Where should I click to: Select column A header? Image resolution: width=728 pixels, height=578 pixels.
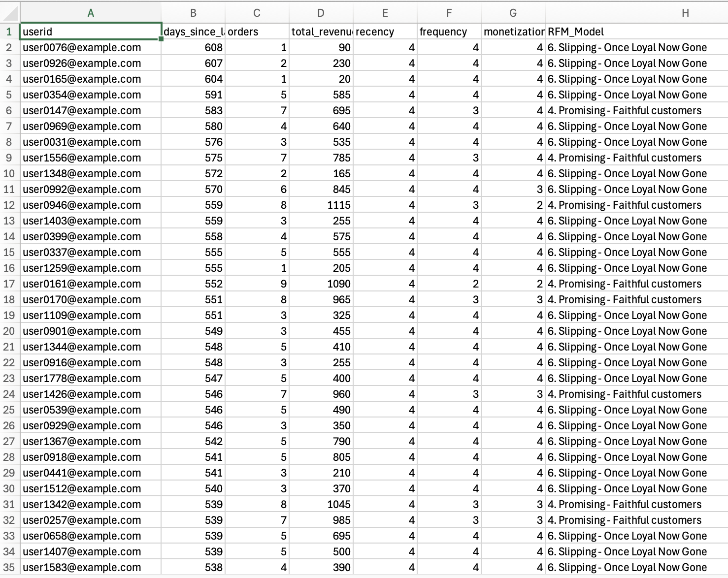[91, 13]
